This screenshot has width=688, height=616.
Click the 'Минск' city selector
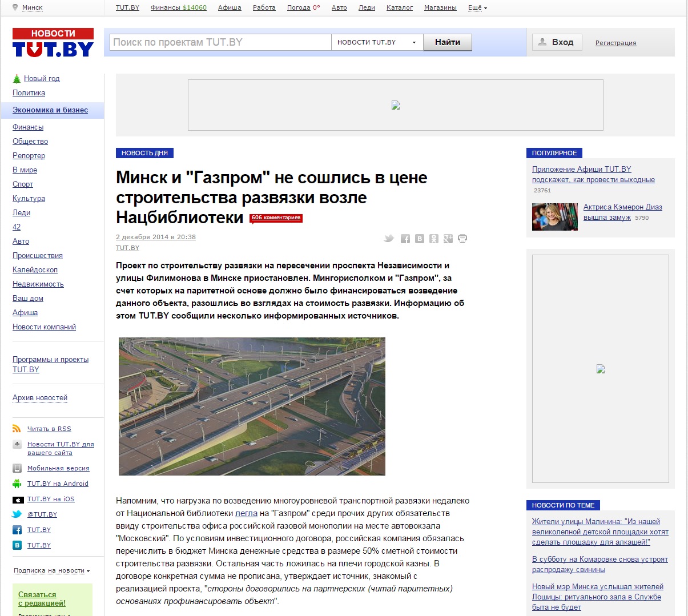click(x=32, y=7)
